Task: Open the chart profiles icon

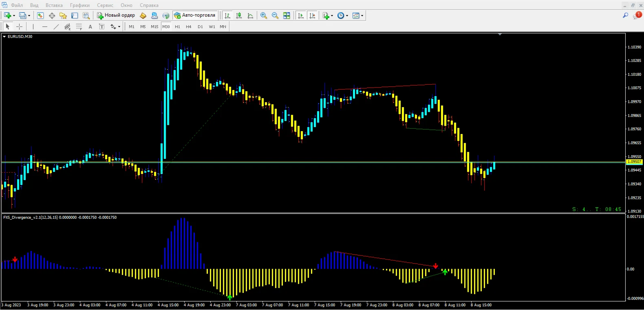Action: (x=22, y=15)
